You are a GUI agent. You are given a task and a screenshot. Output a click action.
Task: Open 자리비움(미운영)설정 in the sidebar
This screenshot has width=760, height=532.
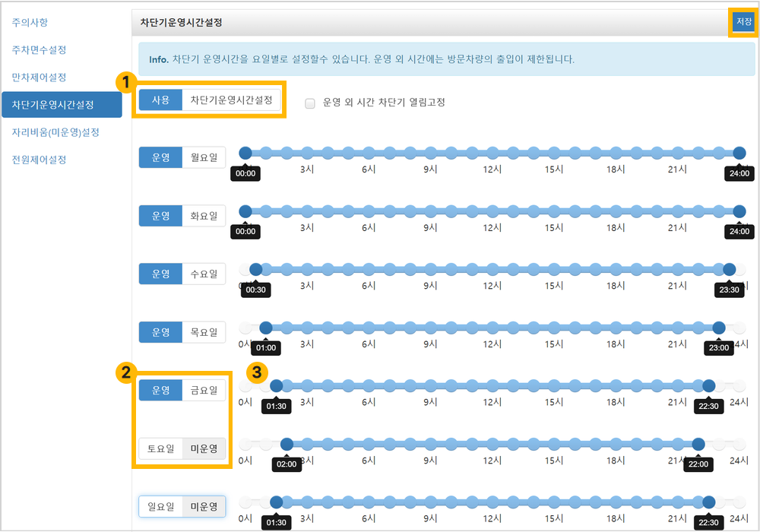[55, 132]
